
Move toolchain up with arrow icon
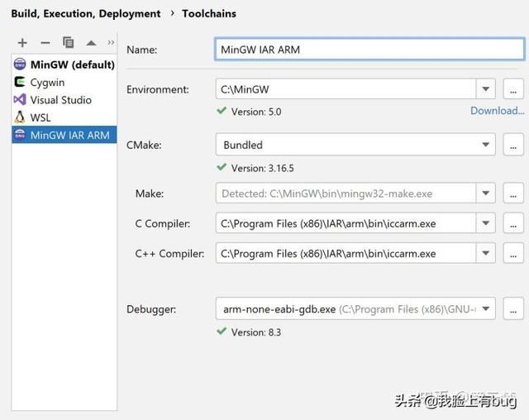(91, 43)
